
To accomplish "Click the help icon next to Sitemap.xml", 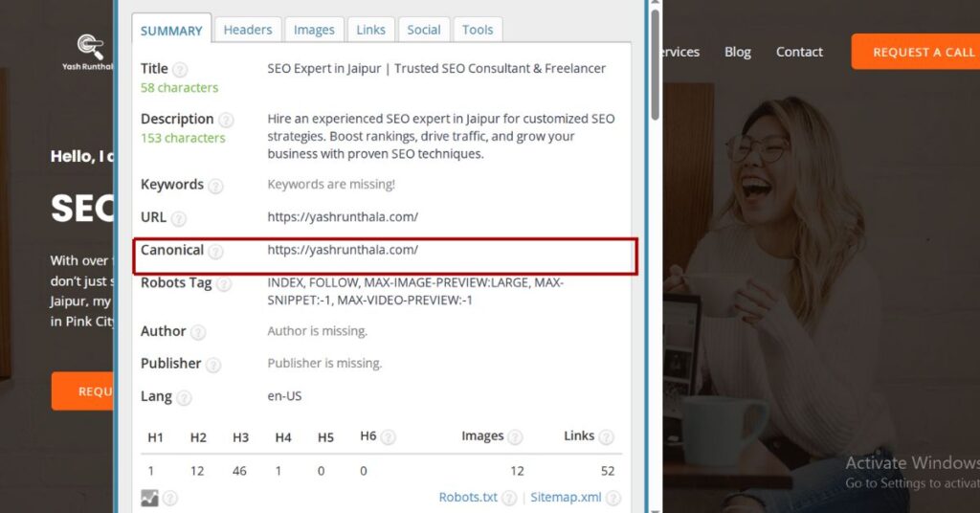I will coord(613,498).
